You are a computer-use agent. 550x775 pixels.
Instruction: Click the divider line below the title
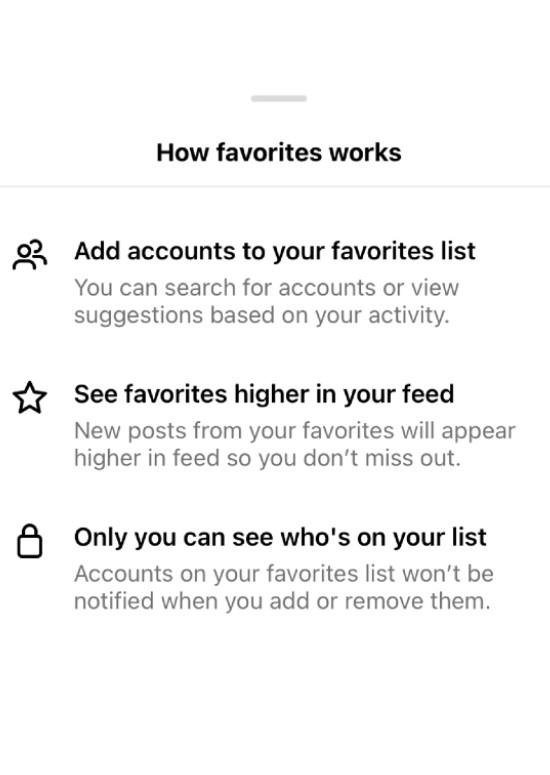coord(275,187)
